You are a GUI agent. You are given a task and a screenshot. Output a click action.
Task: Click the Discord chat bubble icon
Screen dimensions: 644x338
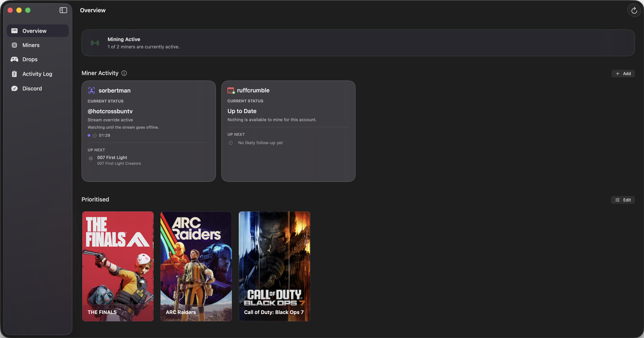coord(15,88)
